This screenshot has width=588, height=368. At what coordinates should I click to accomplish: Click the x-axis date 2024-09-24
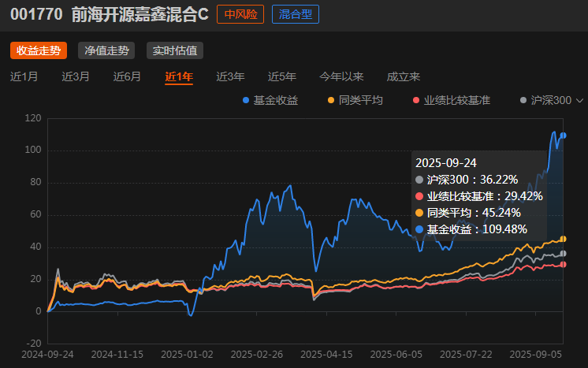[47, 355]
